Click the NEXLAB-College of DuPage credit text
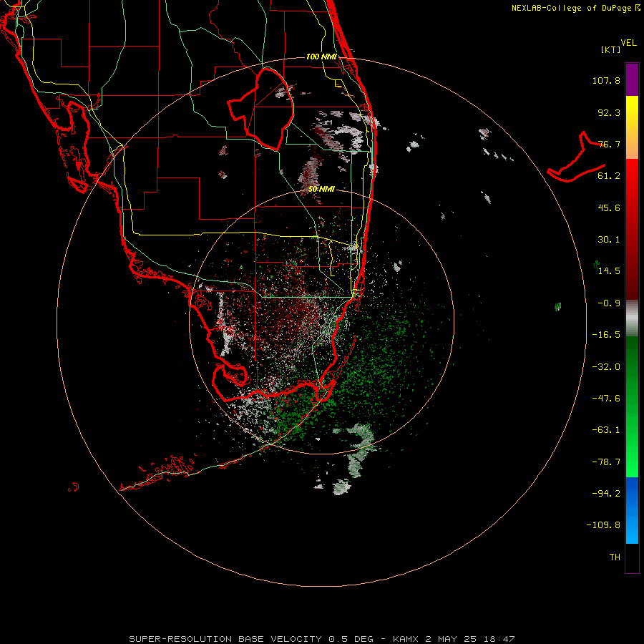This screenshot has height=644, width=644. pyautogui.click(x=576, y=8)
